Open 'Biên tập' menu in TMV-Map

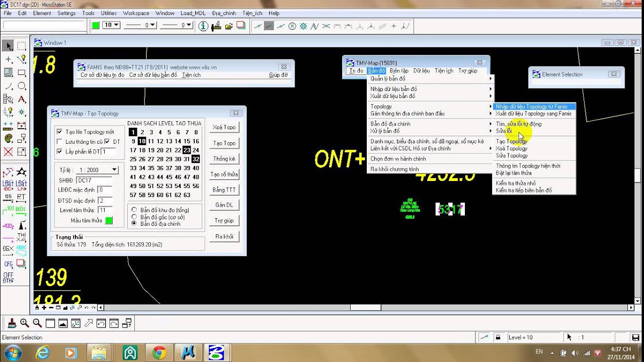399,71
